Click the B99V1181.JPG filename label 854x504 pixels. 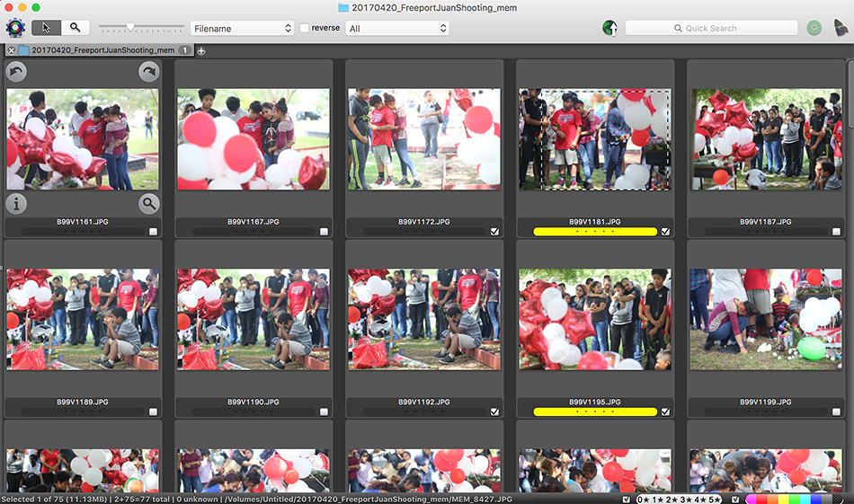pyautogui.click(x=595, y=222)
